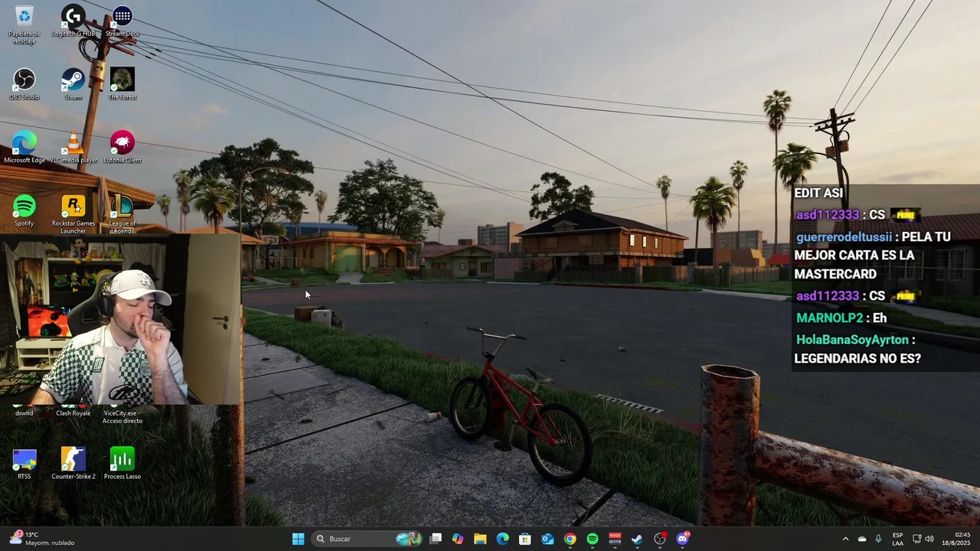Open the weather widget showing 13°C
Image resolution: width=980 pixels, height=551 pixels.
point(42,539)
